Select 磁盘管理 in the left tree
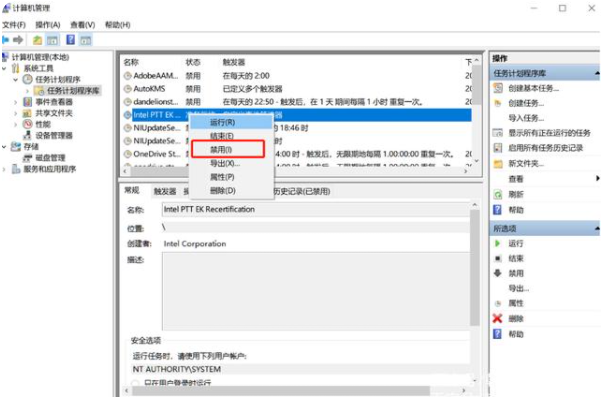This screenshot has height=401, width=602. pyautogui.click(x=50, y=157)
